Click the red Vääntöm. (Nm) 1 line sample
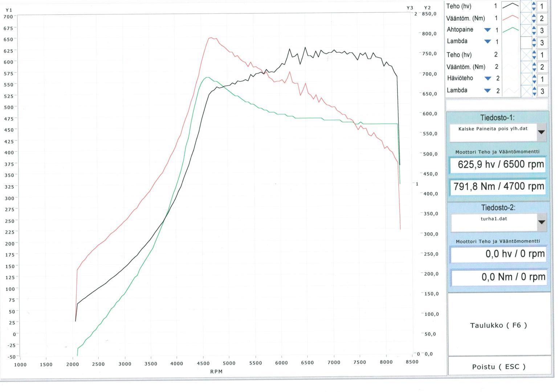The width and height of the screenshot is (559, 392). coord(510,18)
